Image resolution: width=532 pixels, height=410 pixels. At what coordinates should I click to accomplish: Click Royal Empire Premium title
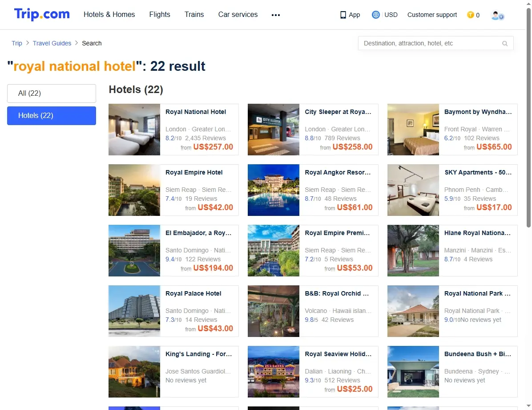pyautogui.click(x=337, y=233)
